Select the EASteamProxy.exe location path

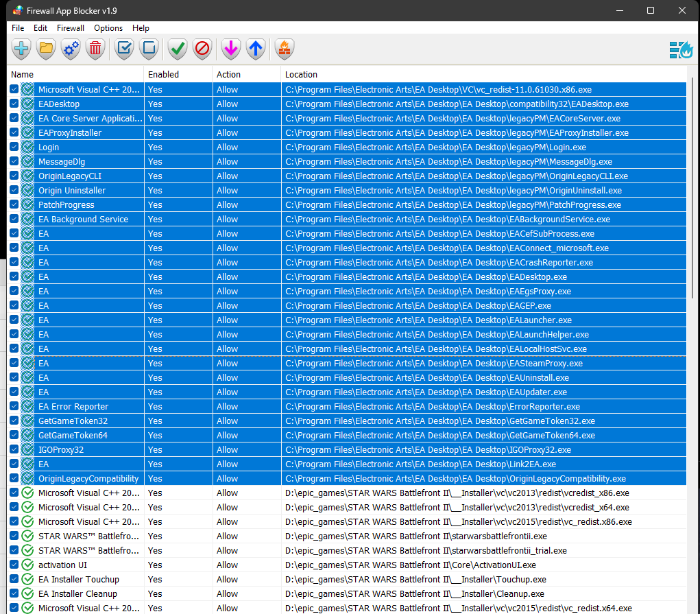434,364
